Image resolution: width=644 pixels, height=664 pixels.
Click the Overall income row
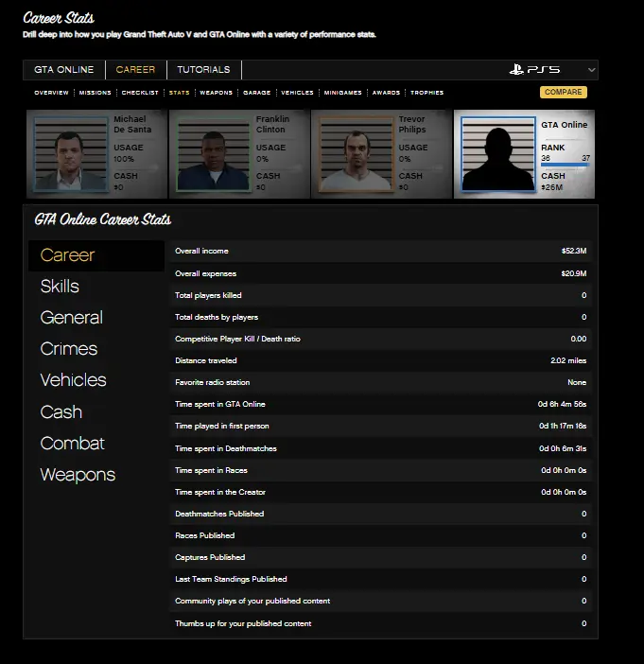(x=381, y=251)
